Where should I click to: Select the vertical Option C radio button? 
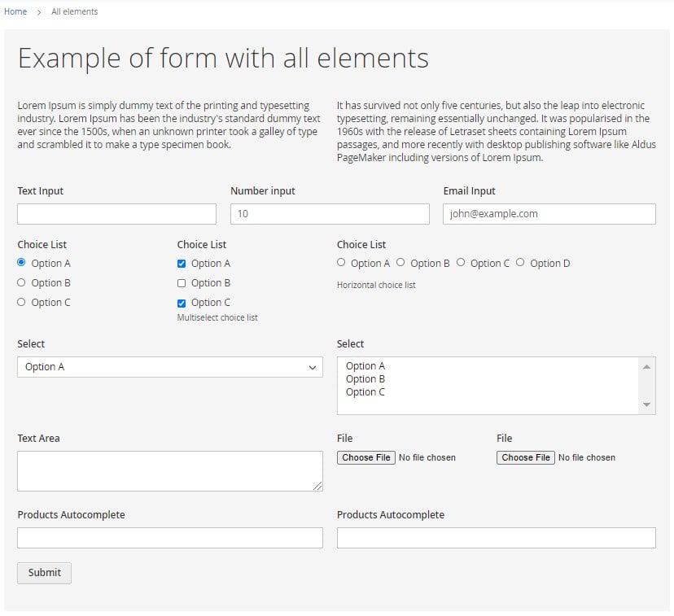click(x=21, y=302)
